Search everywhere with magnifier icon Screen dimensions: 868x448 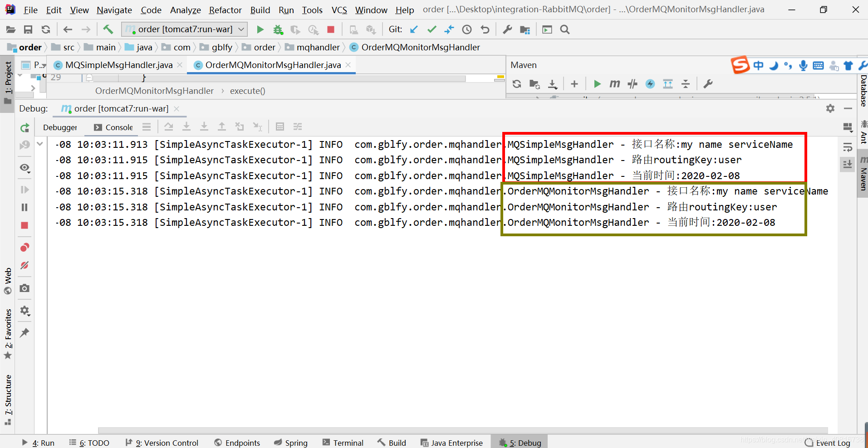[x=565, y=29]
